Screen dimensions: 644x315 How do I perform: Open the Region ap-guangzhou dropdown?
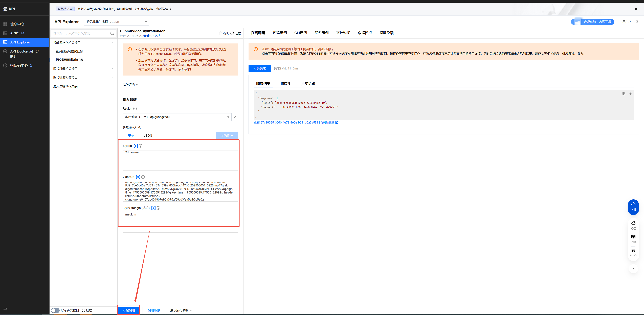(177, 117)
